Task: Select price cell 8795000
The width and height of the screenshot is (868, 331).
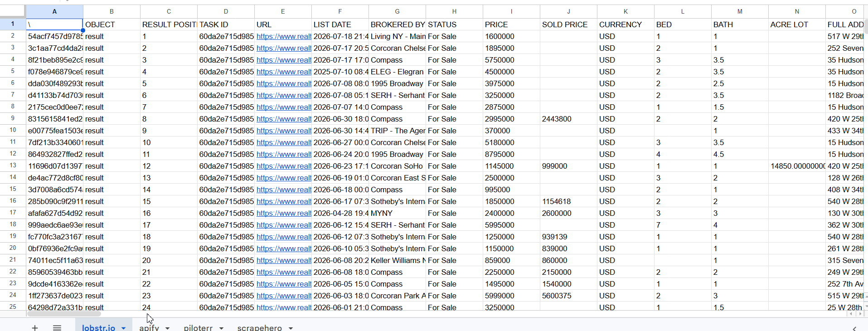Action: [x=511, y=154]
